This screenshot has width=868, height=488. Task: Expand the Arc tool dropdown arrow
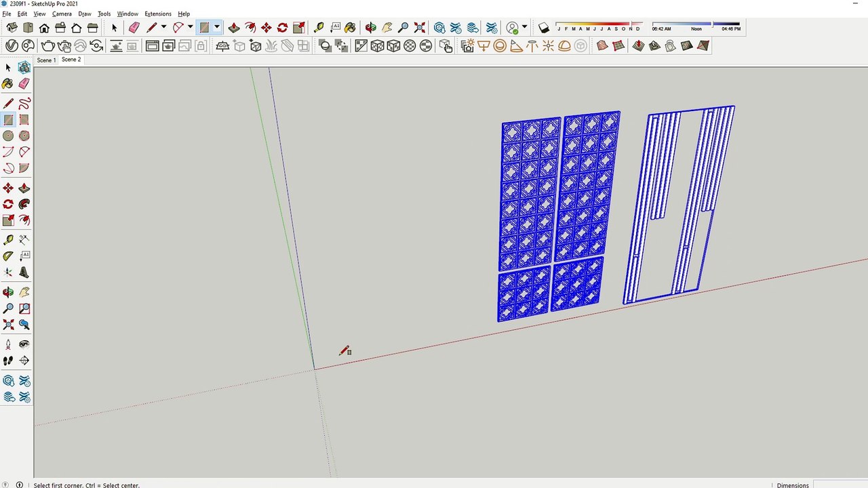(x=190, y=28)
